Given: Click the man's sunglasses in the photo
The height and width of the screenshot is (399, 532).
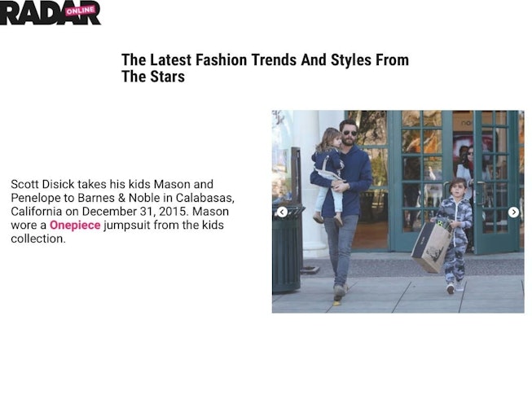Looking at the screenshot, I should [350, 133].
